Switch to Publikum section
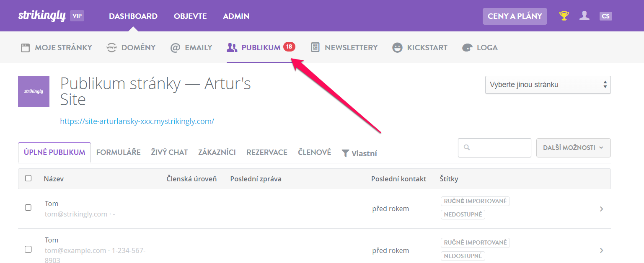The width and height of the screenshot is (644, 263). (x=261, y=48)
